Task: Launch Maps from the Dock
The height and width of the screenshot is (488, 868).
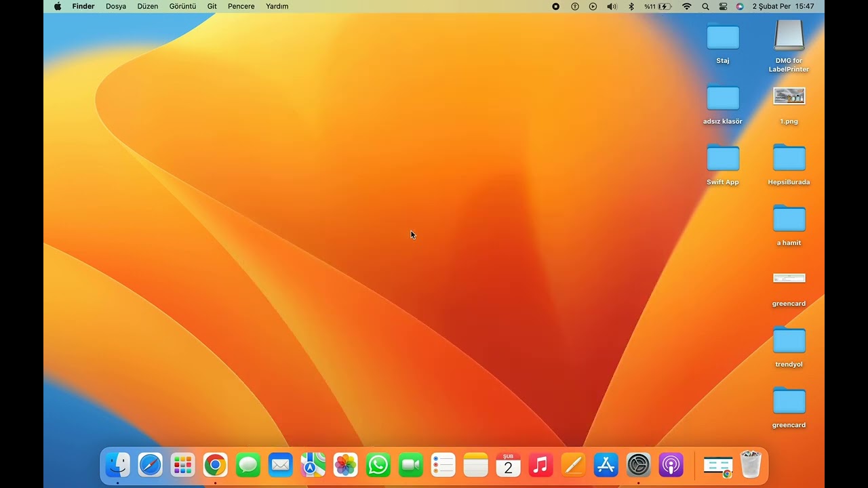Action: [x=313, y=465]
